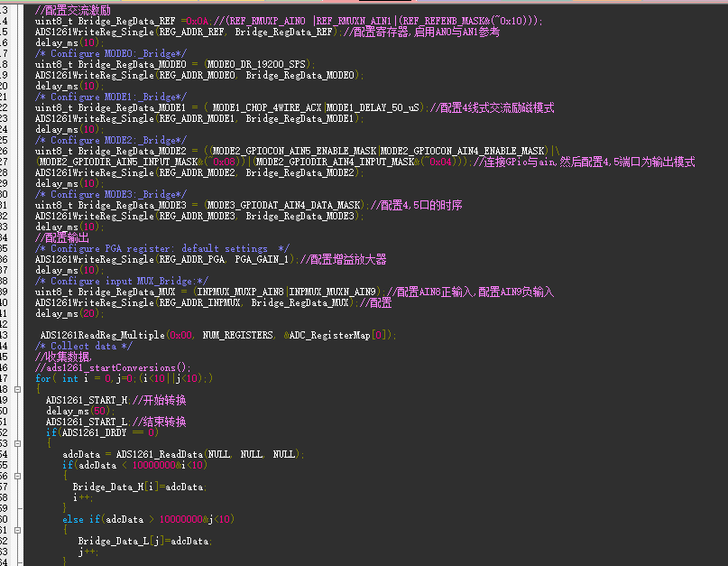
Task: Click MODE2_GPIODIR_AIN5_INPUT_MASK in the continuation line
Action: tap(118, 162)
